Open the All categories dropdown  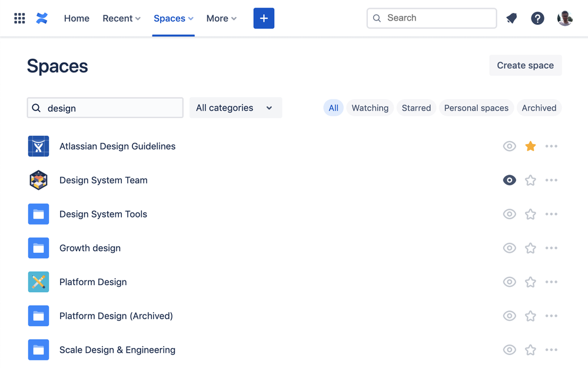[x=235, y=108]
